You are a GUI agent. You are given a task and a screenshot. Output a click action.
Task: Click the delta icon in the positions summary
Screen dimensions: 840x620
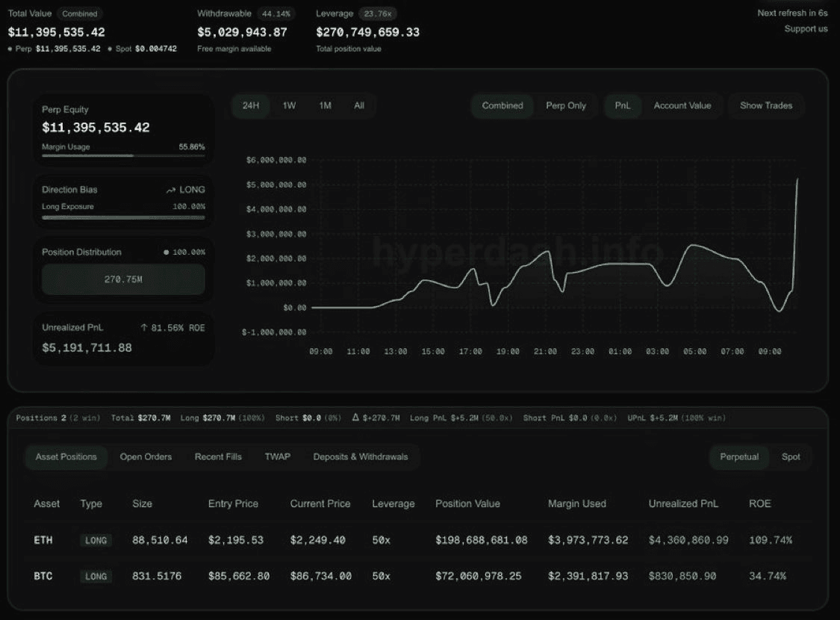(355, 418)
